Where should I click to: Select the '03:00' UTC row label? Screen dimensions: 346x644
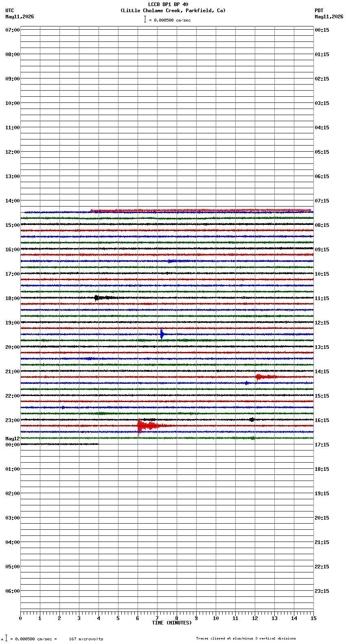pos(12,518)
